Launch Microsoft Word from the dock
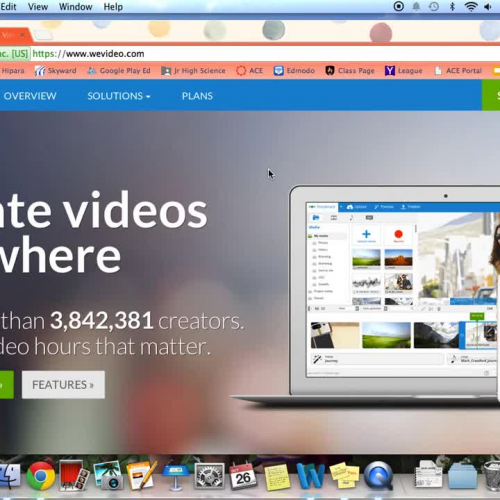This screenshot has width=500, height=500. (310, 477)
